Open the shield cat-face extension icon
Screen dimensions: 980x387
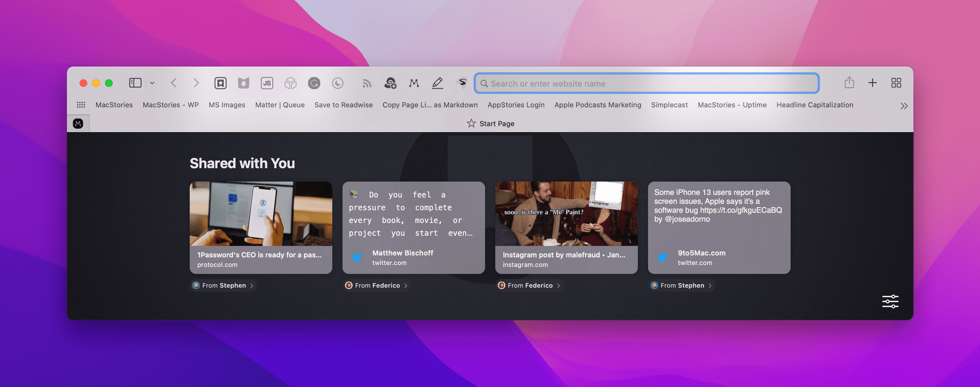[x=244, y=83]
